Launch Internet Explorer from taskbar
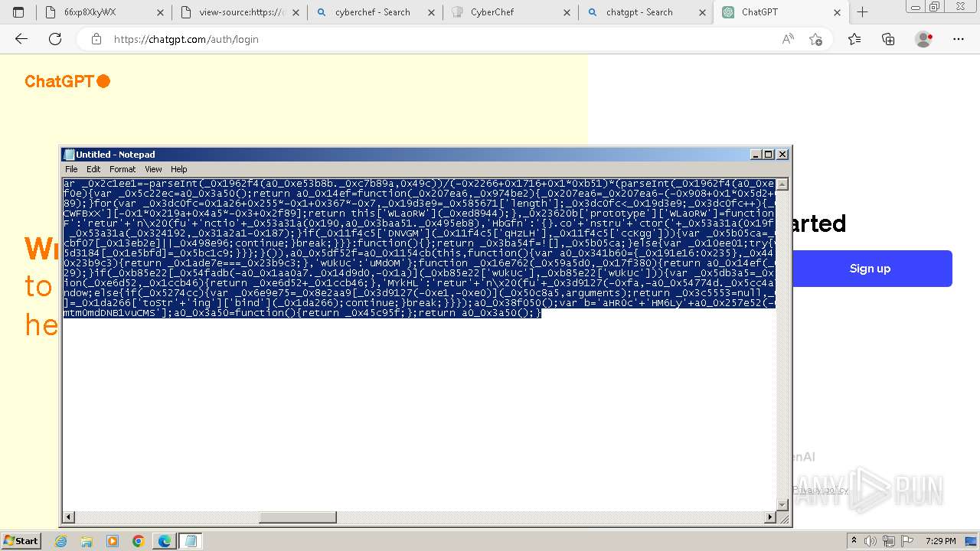980x551 pixels. click(x=60, y=541)
